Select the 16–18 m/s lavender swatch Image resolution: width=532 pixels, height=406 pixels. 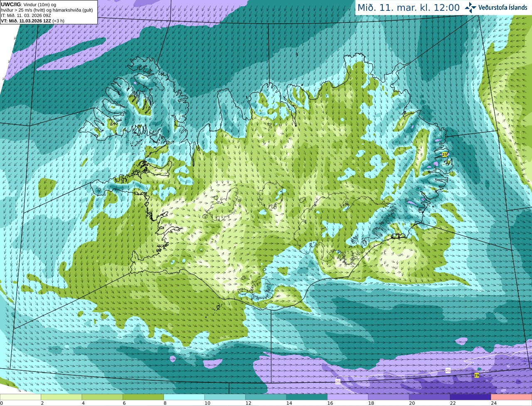pyautogui.click(x=348, y=397)
